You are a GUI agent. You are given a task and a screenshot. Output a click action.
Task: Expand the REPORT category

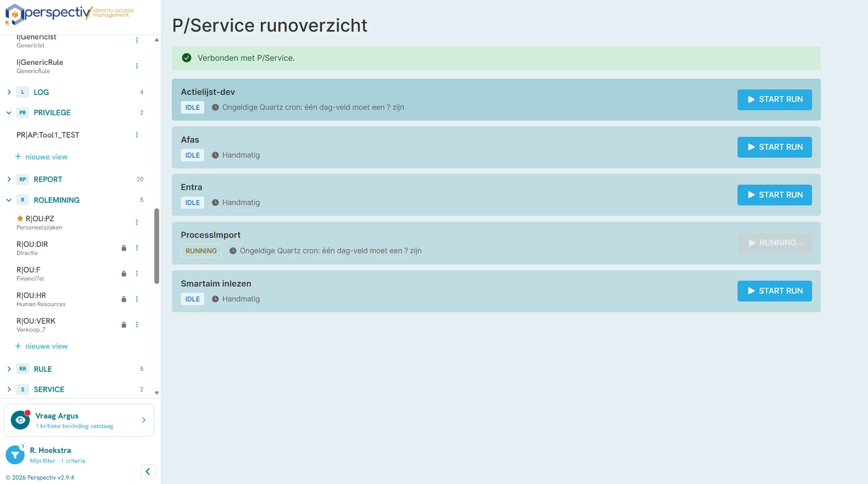9,179
